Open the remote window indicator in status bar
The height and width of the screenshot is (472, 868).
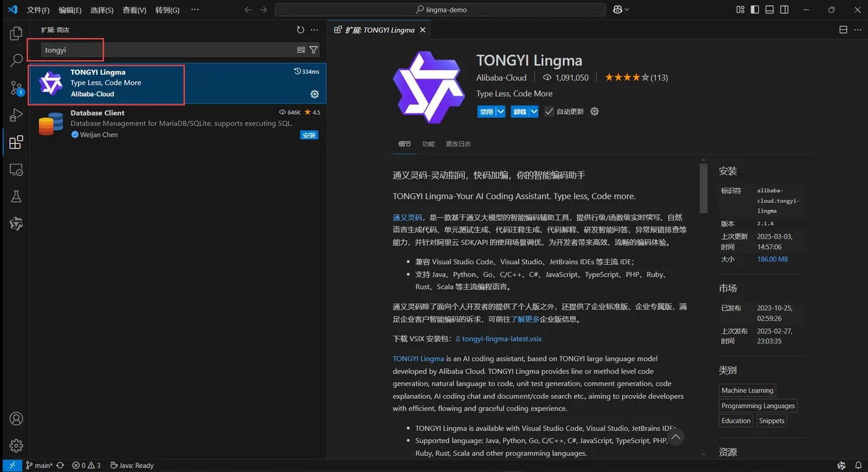pyautogui.click(x=12, y=465)
